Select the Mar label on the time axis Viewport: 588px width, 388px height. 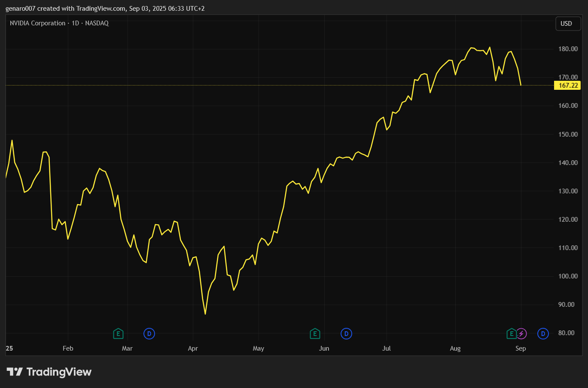[127, 348]
